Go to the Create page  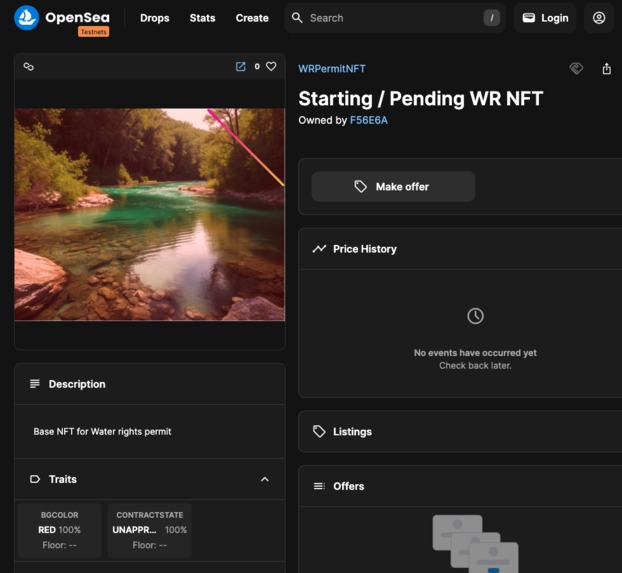pos(252,18)
